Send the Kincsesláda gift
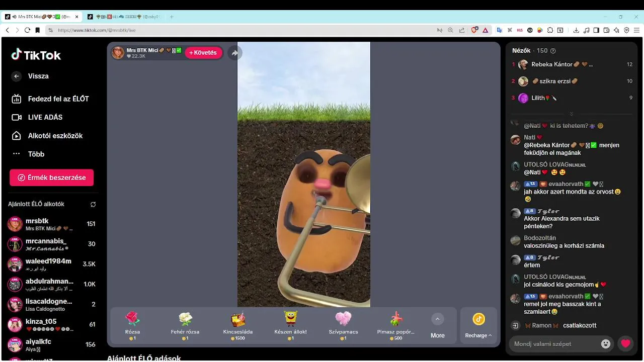Screen dimensions: 644x362 pyautogui.click(x=238, y=326)
